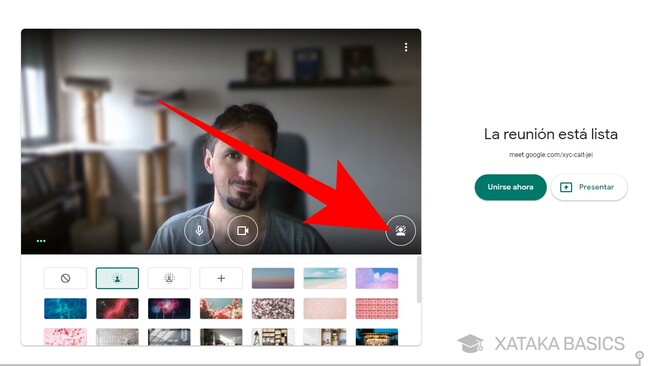
Task: Select the full blur background option
Action: click(x=169, y=278)
